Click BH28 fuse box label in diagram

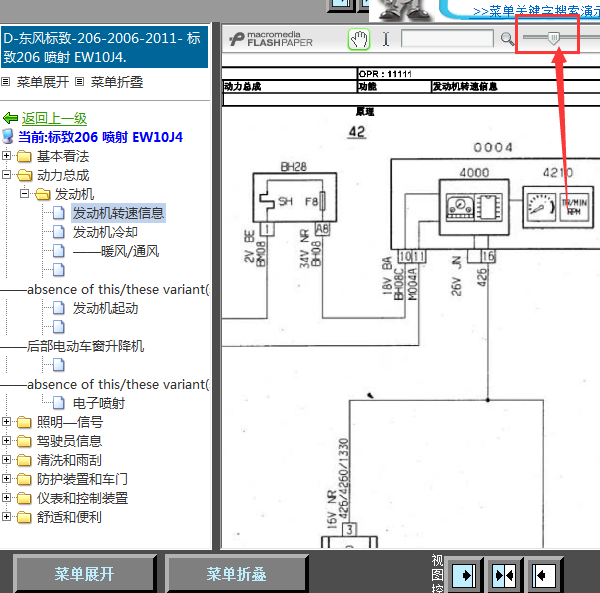click(293, 167)
